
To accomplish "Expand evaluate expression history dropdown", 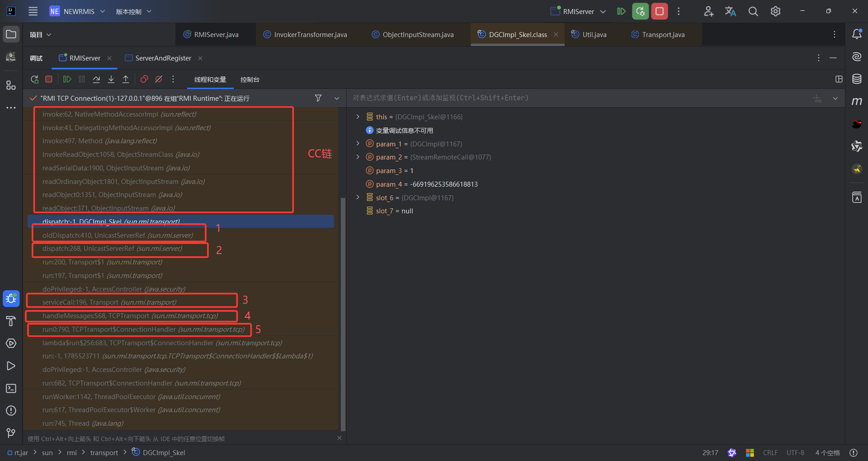I will (835, 98).
